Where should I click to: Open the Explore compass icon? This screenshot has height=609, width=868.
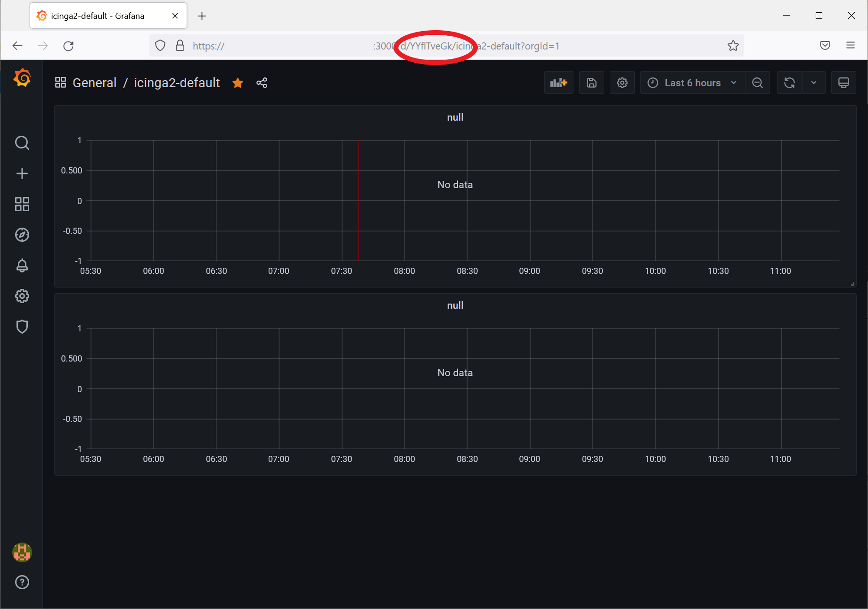[22, 234]
